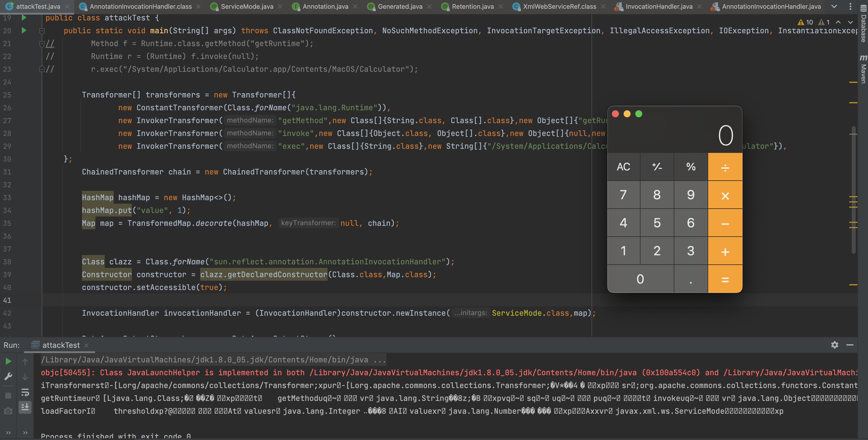This screenshot has width=868, height=440.
Task: Click the 1 weak warning indicator
Action: pos(824,22)
